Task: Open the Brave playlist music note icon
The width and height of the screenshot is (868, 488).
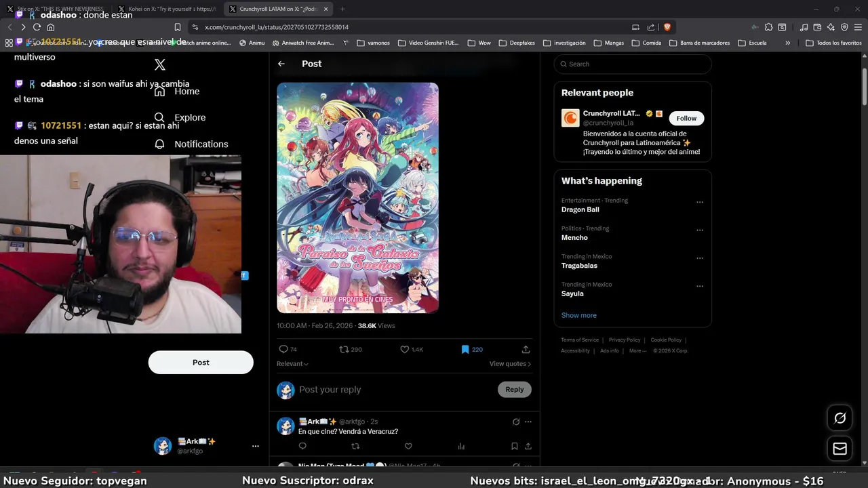Action: 804,27
